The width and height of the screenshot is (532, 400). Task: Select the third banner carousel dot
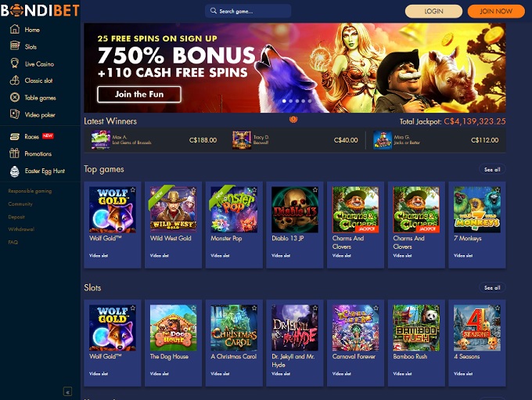(x=297, y=101)
